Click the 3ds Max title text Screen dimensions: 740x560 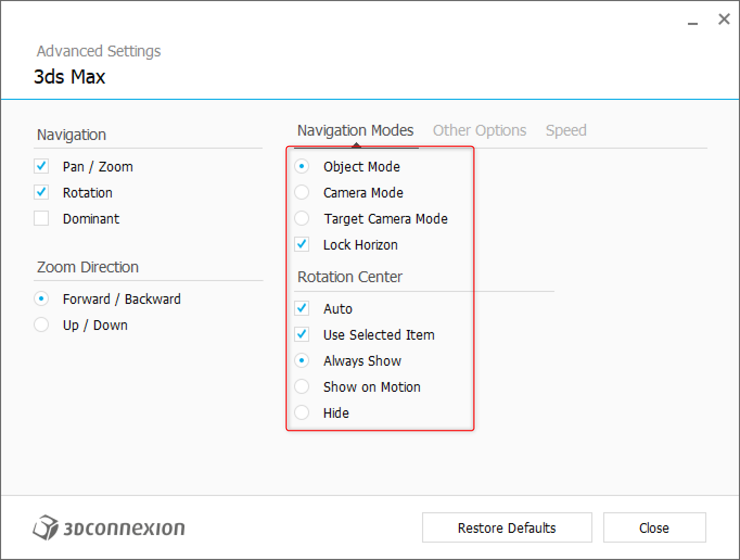pos(69,77)
